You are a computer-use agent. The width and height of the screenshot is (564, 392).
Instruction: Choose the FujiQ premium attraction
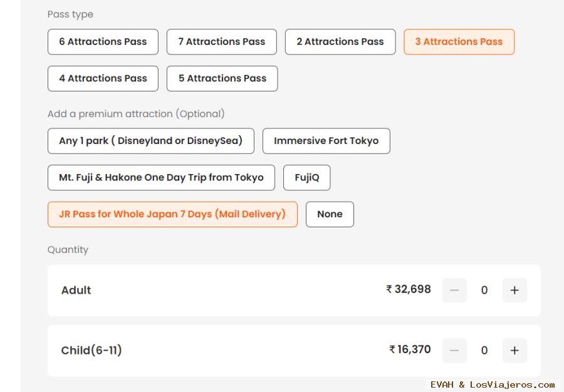[307, 177]
